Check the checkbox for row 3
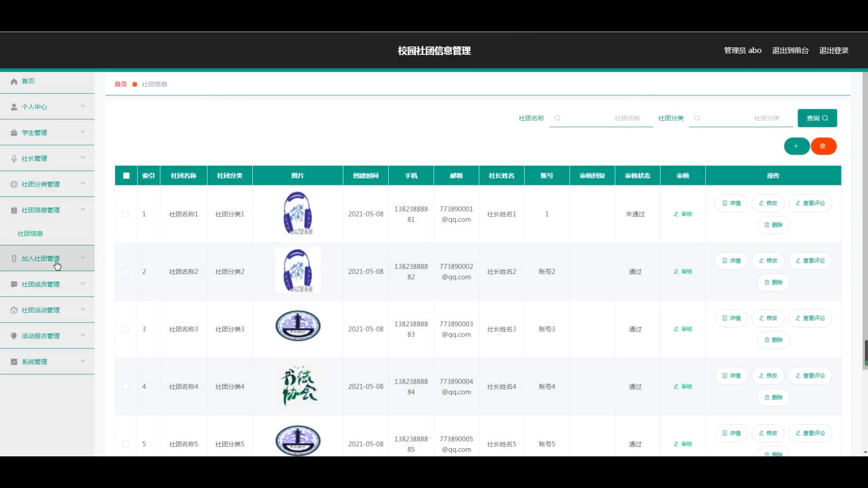868x488 pixels. pyautogui.click(x=126, y=329)
